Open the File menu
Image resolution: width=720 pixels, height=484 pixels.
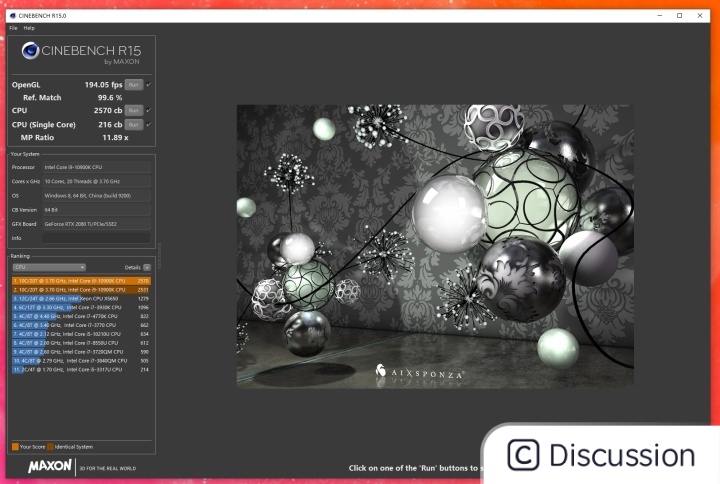(x=13, y=28)
